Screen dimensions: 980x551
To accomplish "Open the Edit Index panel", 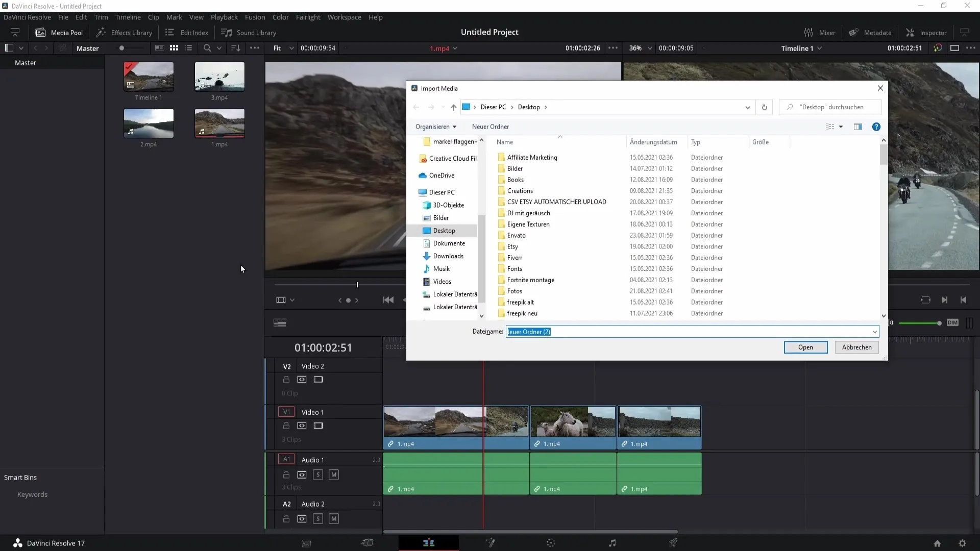I will click(187, 33).
